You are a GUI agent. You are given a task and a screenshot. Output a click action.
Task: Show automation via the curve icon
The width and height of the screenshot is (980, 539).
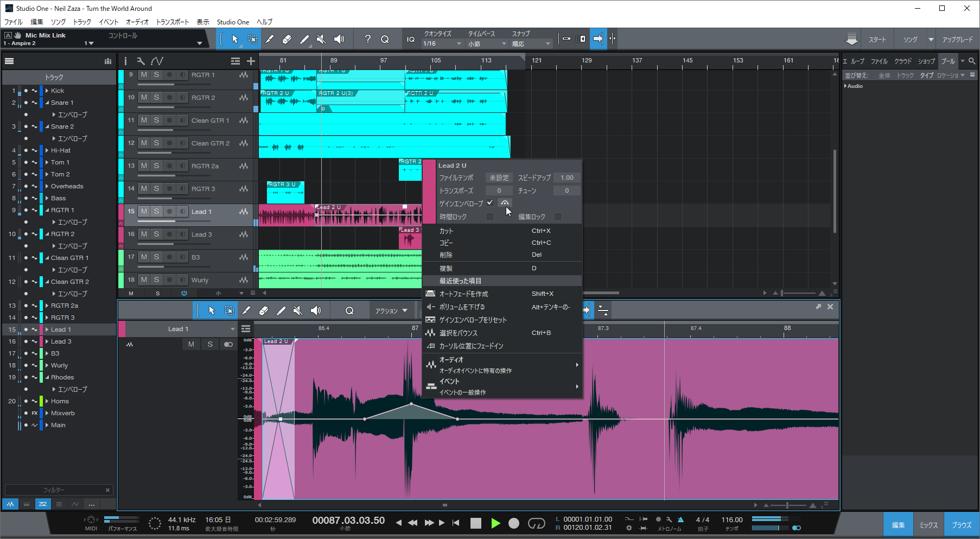157,61
